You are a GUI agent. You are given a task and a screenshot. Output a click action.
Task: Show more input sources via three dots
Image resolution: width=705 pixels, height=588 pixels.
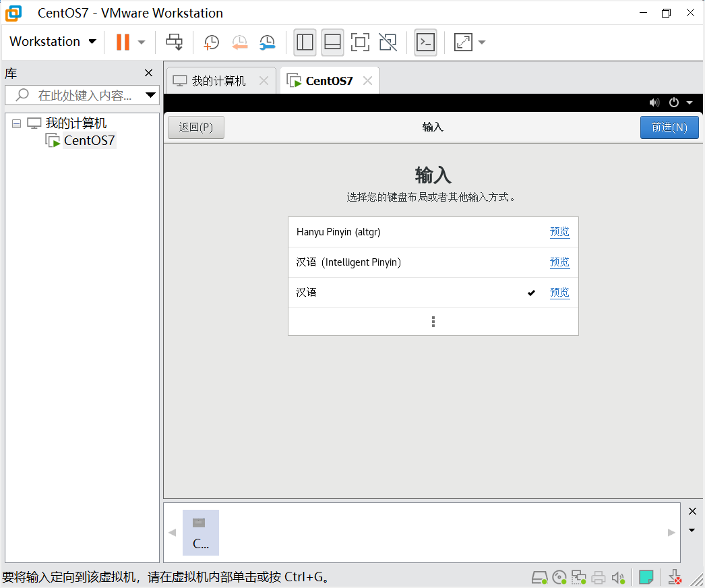point(433,322)
